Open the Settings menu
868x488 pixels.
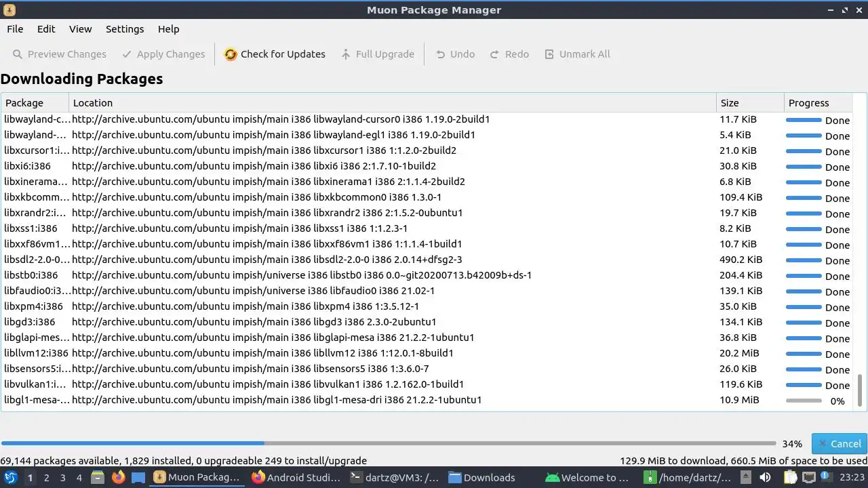click(125, 29)
